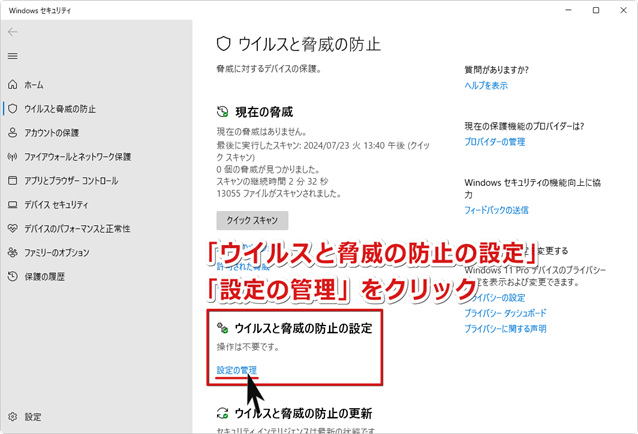Click the family icon for ファミリーのオプション
Viewport: 638px width, 434px height.
click(13, 253)
